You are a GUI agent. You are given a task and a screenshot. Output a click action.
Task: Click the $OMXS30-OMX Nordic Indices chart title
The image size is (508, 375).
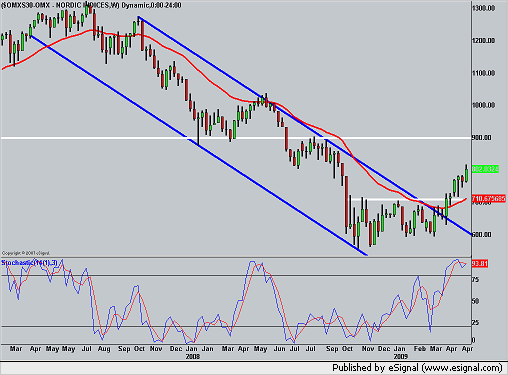[91, 5]
